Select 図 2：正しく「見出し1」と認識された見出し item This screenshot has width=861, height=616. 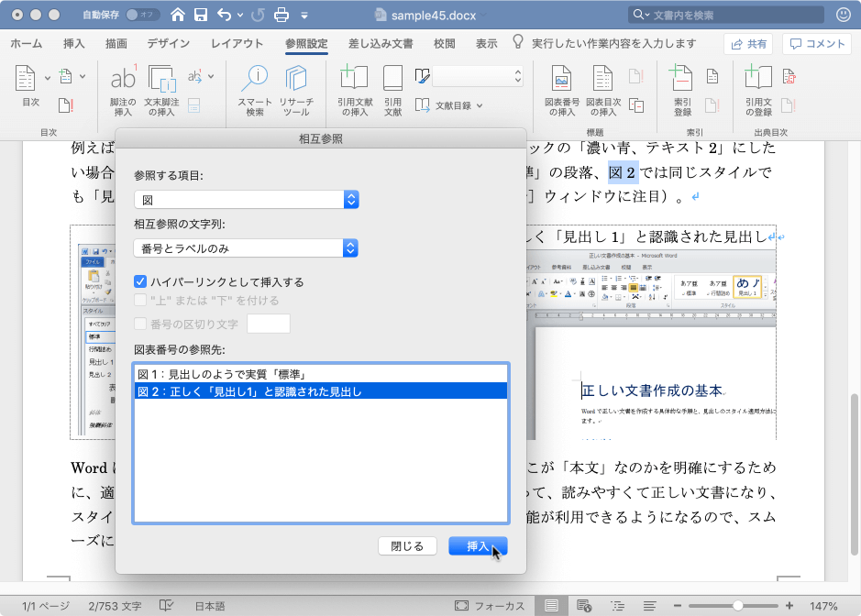321,390
